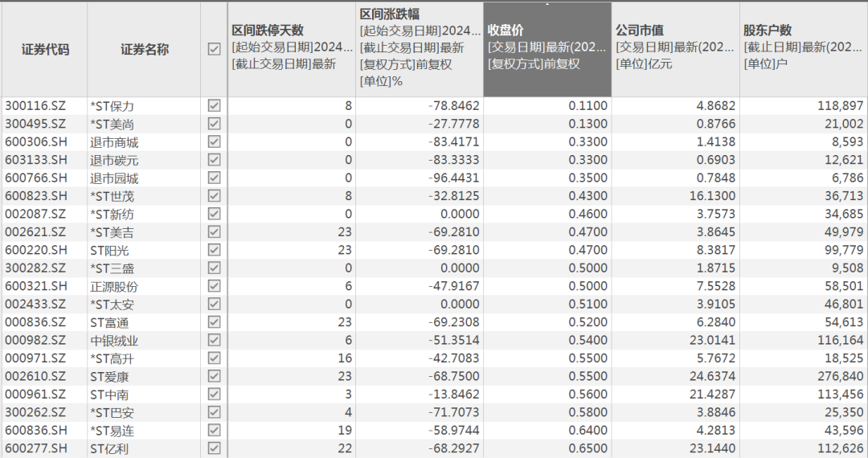868x458 pixels.
Task: Select security code 600836.SH
Action: (x=36, y=430)
